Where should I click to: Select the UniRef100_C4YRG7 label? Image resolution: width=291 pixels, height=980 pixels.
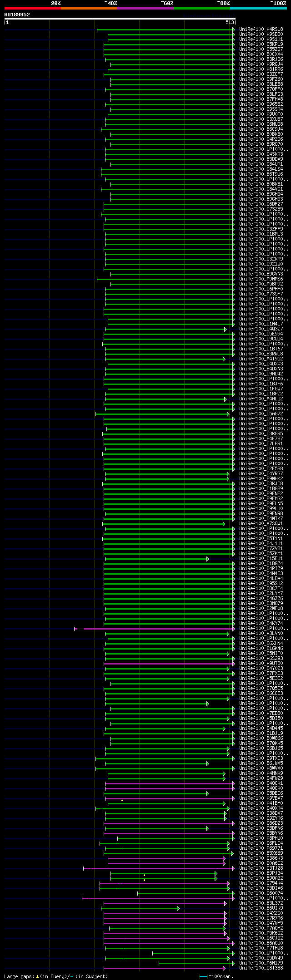pyautogui.click(x=261, y=474)
